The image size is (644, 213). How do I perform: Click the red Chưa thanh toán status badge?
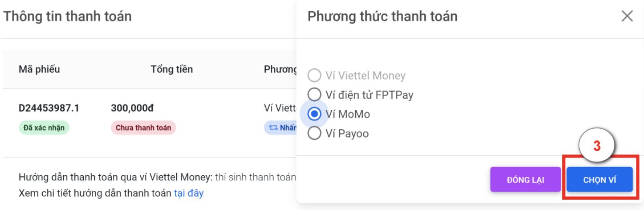click(x=143, y=128)
